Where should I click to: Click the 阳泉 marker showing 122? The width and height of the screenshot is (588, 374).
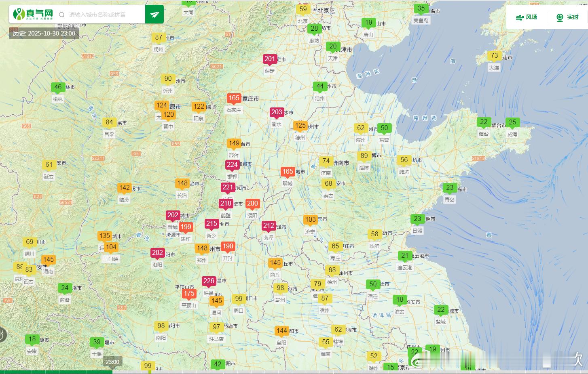[x=199, y=107]
